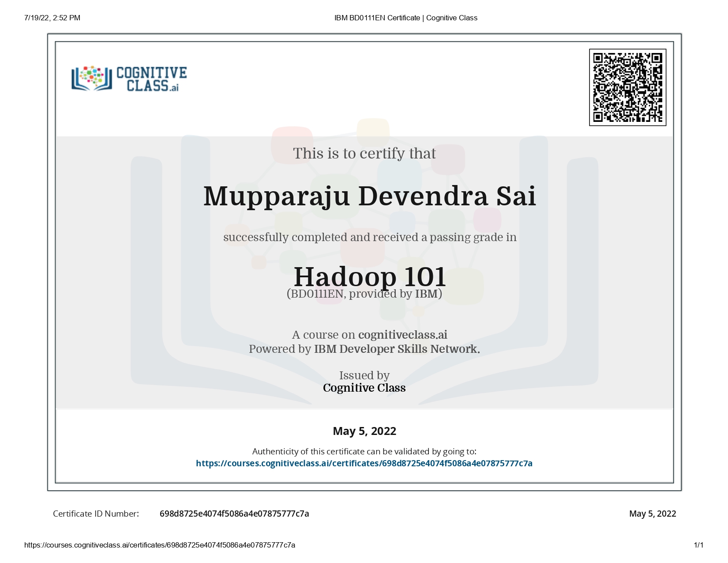The height and width of the screenshot is (563, 728).
Task: Click the book icon in Cognitive Class logo
Action: (x=92, y=79)
